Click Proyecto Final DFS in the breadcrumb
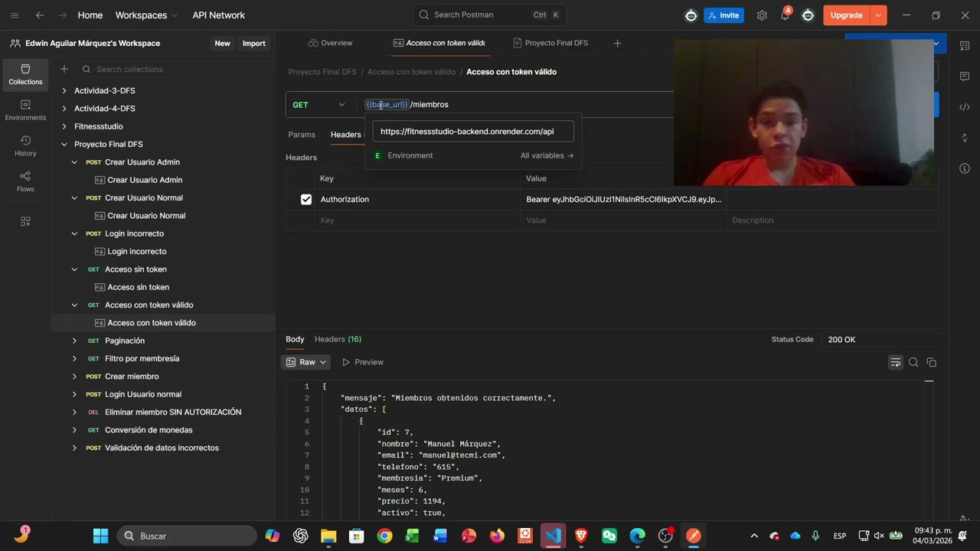Viewport: 980px width, 551px height. coord(322,72)
